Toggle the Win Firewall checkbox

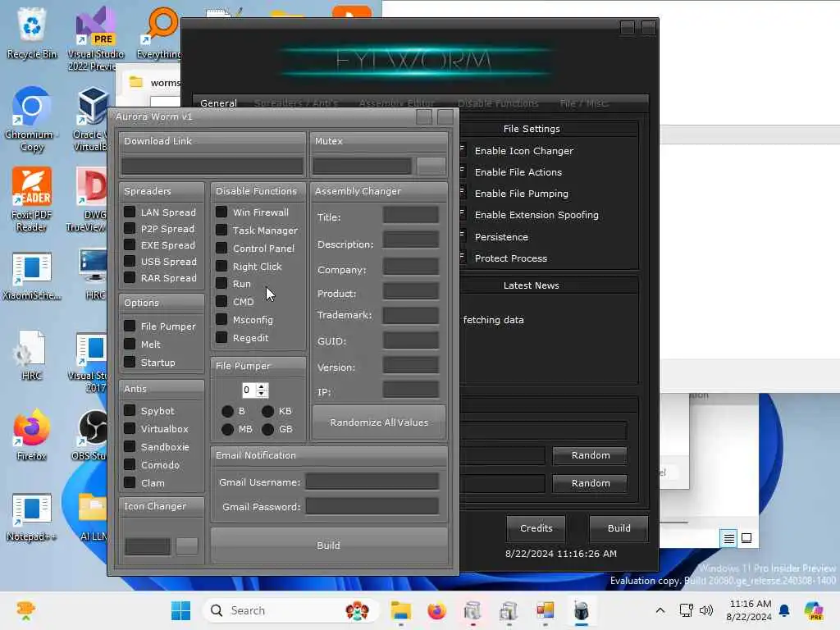(221, 212)
